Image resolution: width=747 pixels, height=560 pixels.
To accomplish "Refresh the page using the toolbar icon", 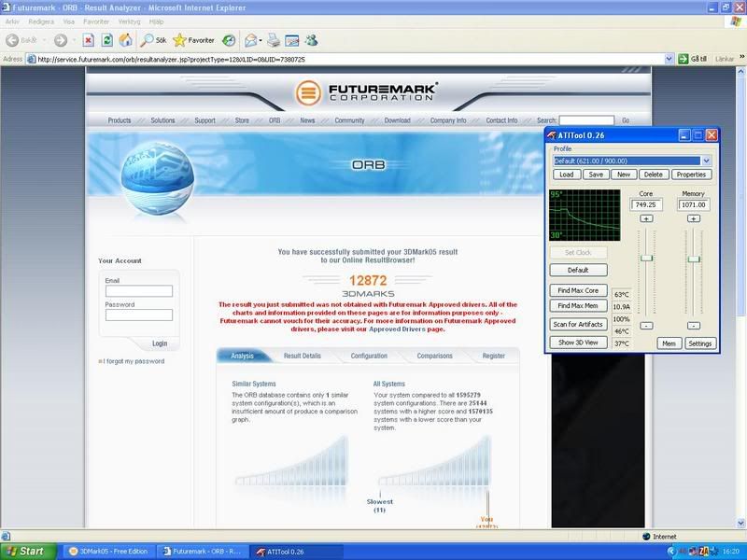I will coord(107,40).
